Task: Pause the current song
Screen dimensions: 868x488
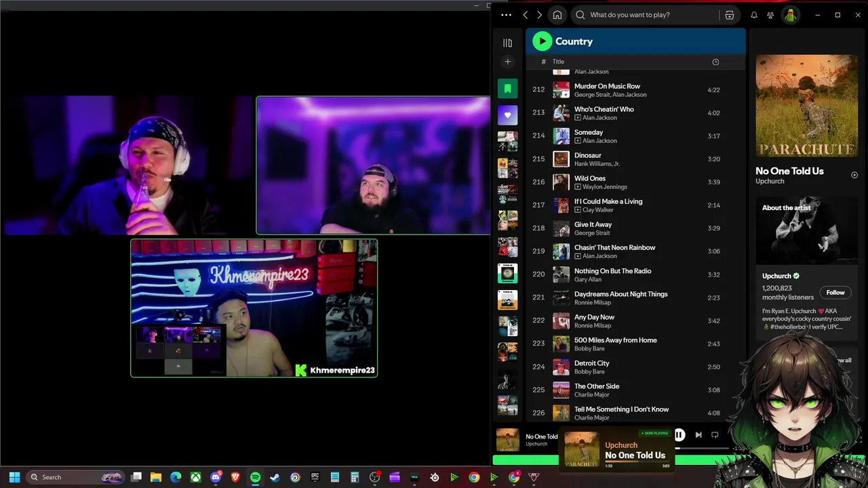Action: point(679,435)
